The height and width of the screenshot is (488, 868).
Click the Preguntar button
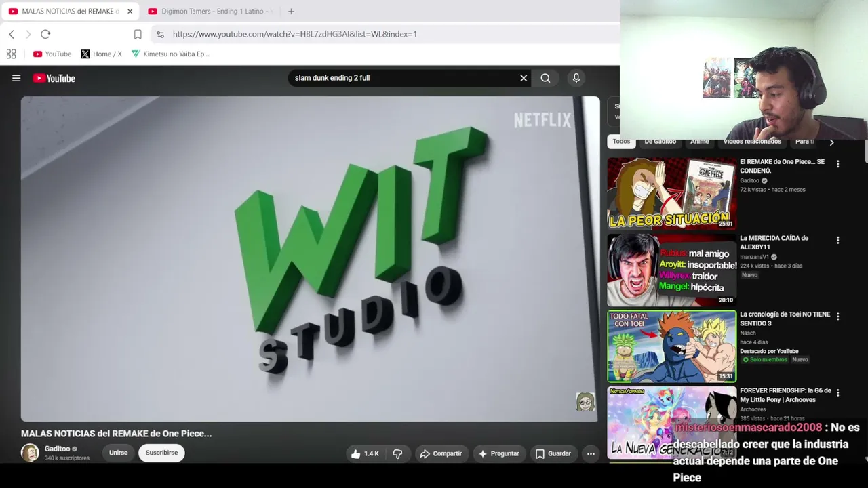tap(498, 453)
